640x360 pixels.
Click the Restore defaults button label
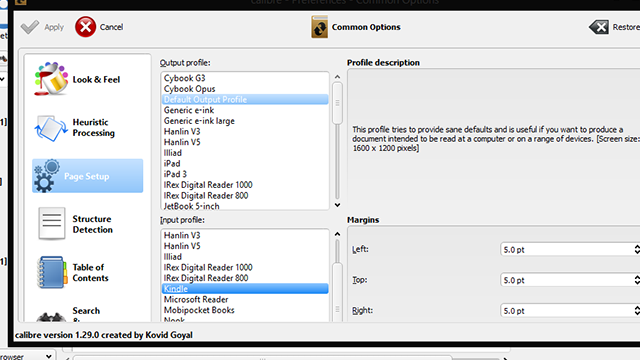point(626,27)
